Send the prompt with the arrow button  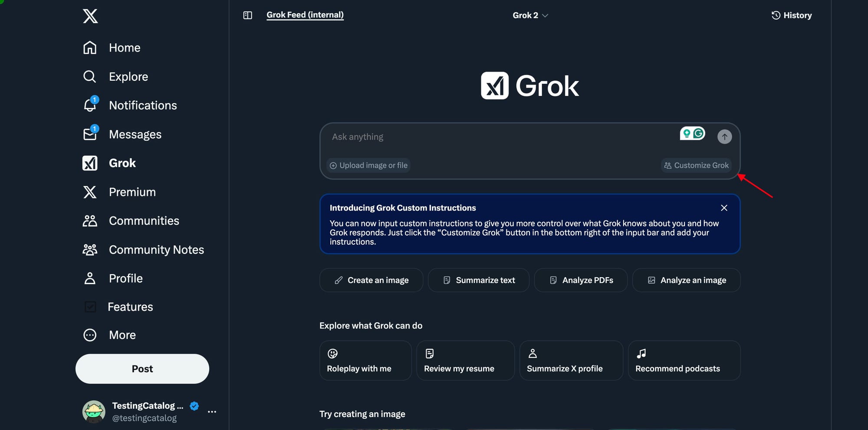point(724,137)
